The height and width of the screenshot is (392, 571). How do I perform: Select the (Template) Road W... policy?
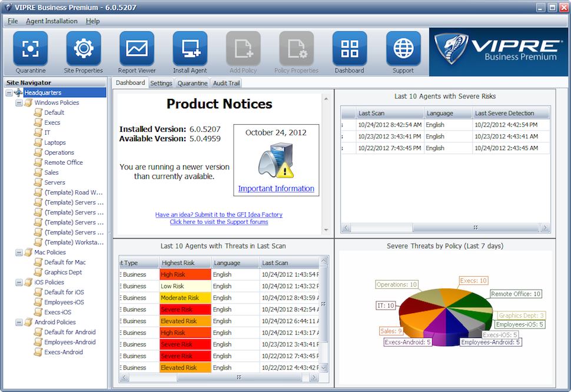74,192
